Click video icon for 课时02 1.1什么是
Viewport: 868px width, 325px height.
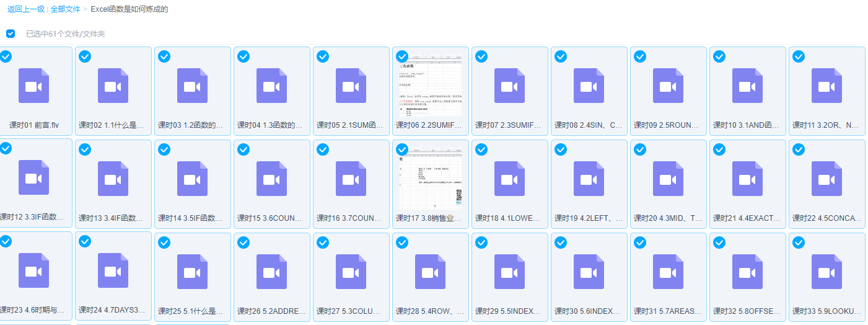pyautogui.click(x=113, y=86)
